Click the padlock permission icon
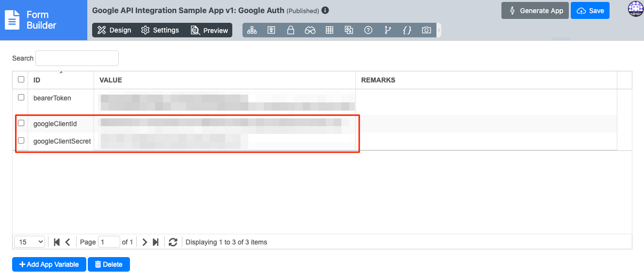The image size is (644, 276). 290,30
